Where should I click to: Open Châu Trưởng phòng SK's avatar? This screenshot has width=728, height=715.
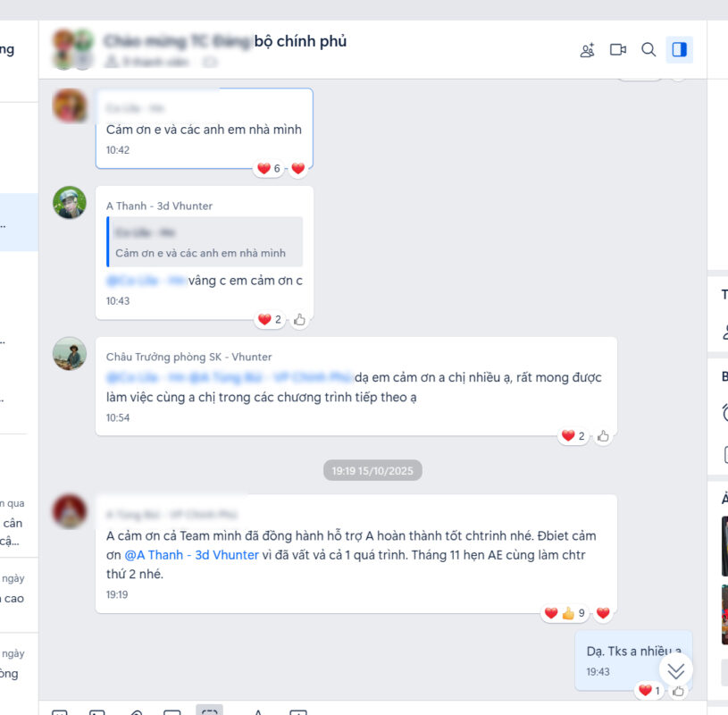pos(70,354)
